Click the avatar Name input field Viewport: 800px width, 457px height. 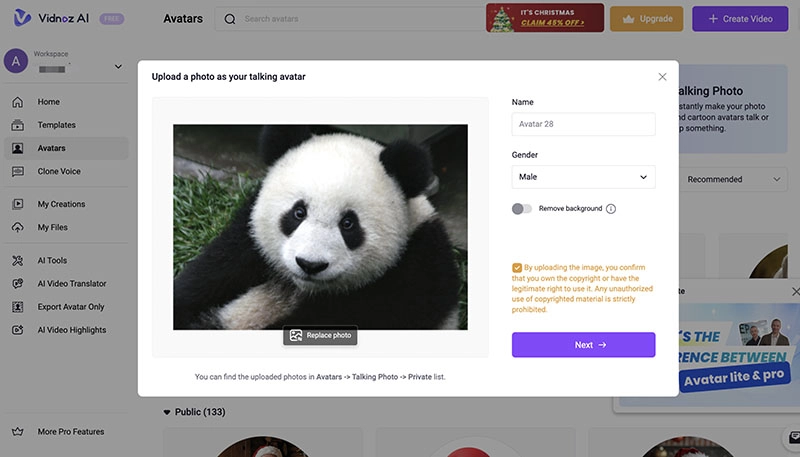[x=583, y=124]
